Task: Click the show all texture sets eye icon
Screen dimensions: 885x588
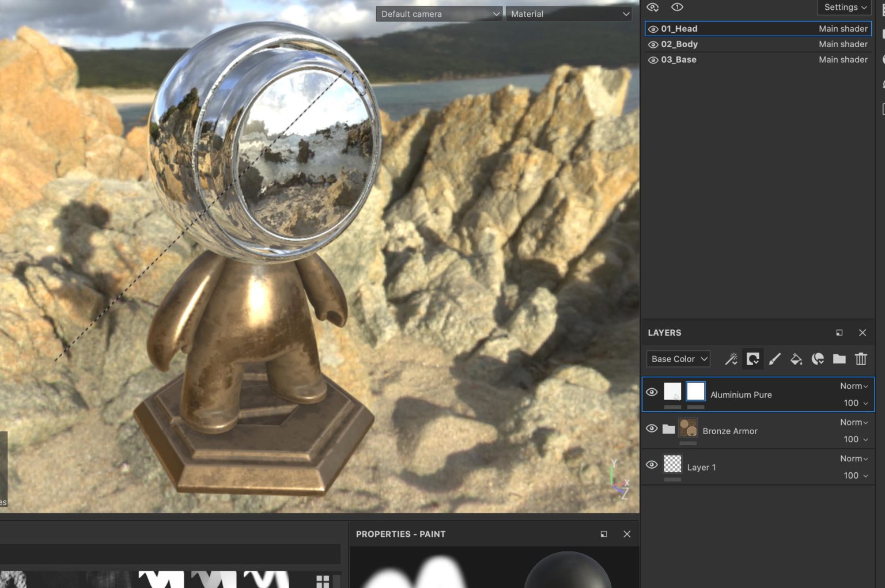Action: pyautogui.click(x=652, y=7)
